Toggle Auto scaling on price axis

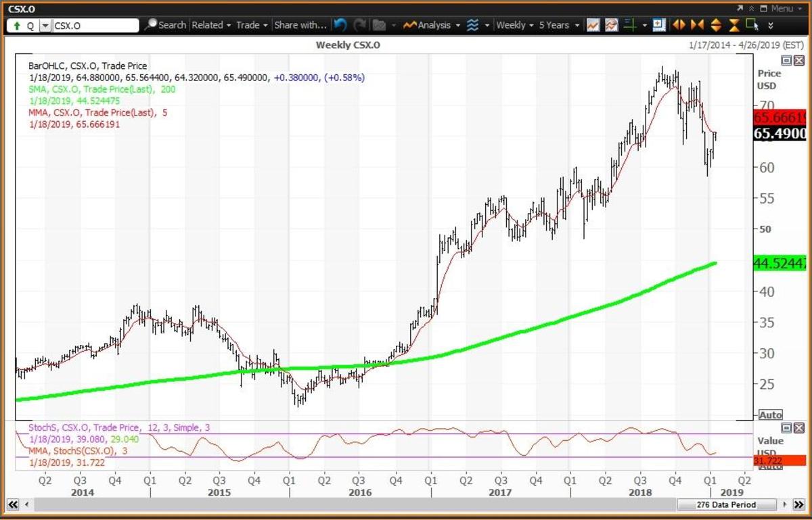pos(771,415)
